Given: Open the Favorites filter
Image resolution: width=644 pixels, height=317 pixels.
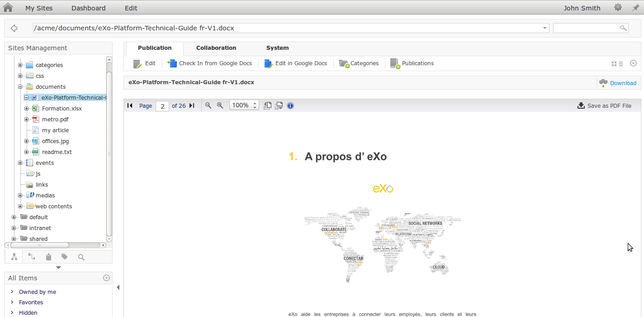Looking at the screenshot, I should tap(31, 303).
